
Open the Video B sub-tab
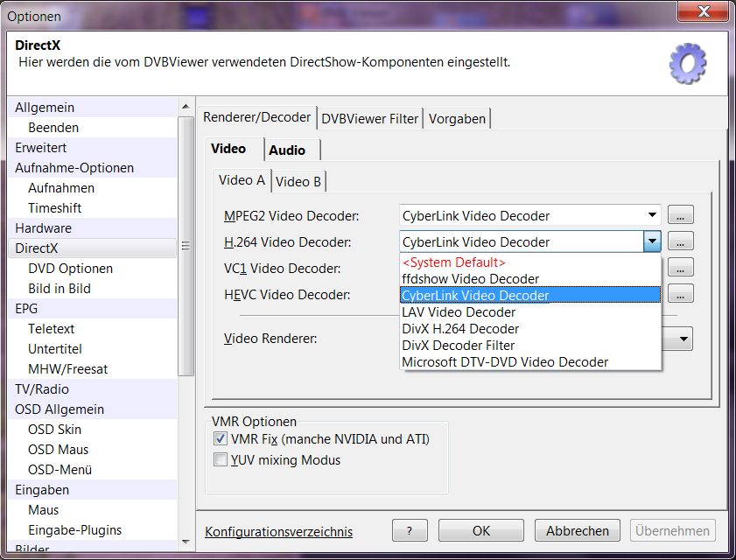pyautogui.click(x=298, y=182)
